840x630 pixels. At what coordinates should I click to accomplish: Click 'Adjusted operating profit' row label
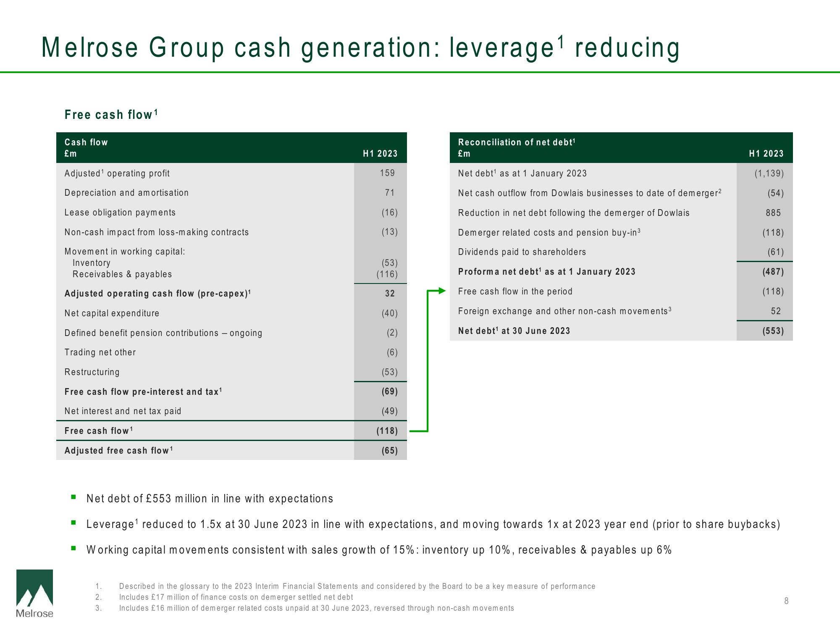(117, 173)
